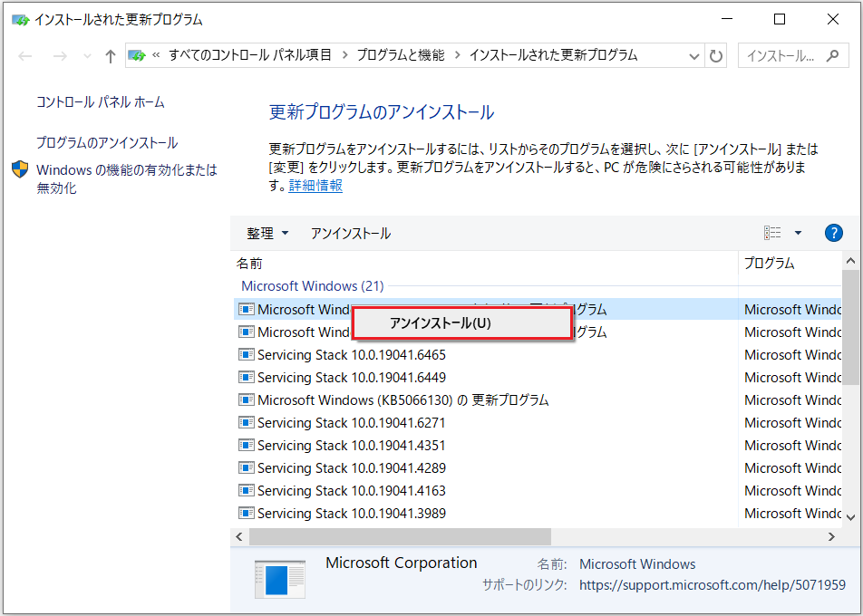The image size is (863, 616).
Task: Open the recent locations dropdown chevron
Action: (87, 55)
